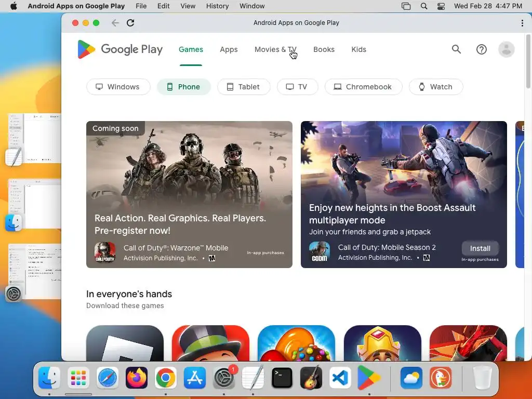
Task: Launch Safari from the Dock
Action: [x=108, y=378]
